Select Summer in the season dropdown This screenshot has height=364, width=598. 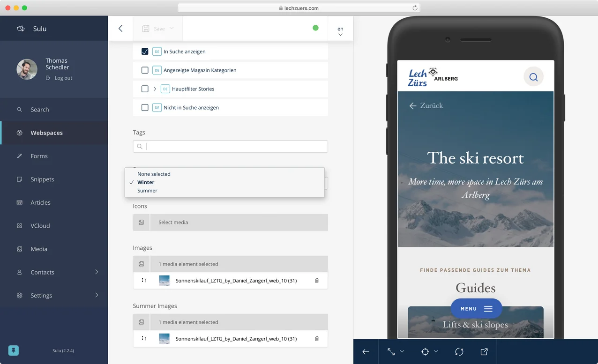click(147, 191)
